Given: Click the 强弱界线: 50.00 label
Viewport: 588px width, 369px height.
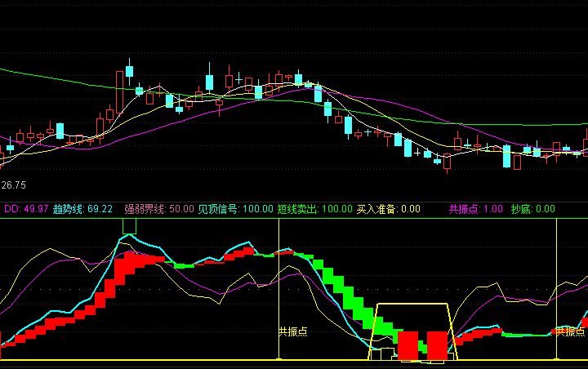Looking at the screenshot, I should [x=159, y=209].
